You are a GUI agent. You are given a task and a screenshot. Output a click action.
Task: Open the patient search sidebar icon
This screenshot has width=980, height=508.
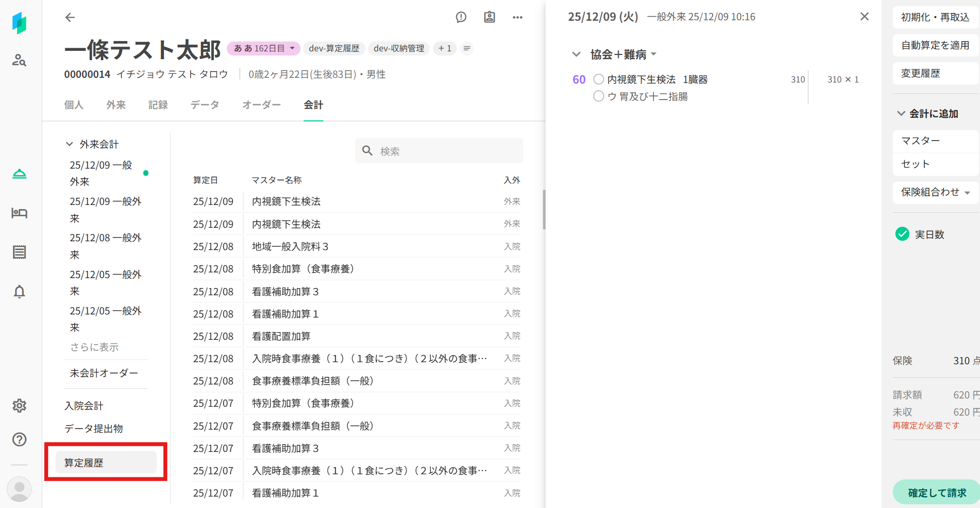click(19, 60)
